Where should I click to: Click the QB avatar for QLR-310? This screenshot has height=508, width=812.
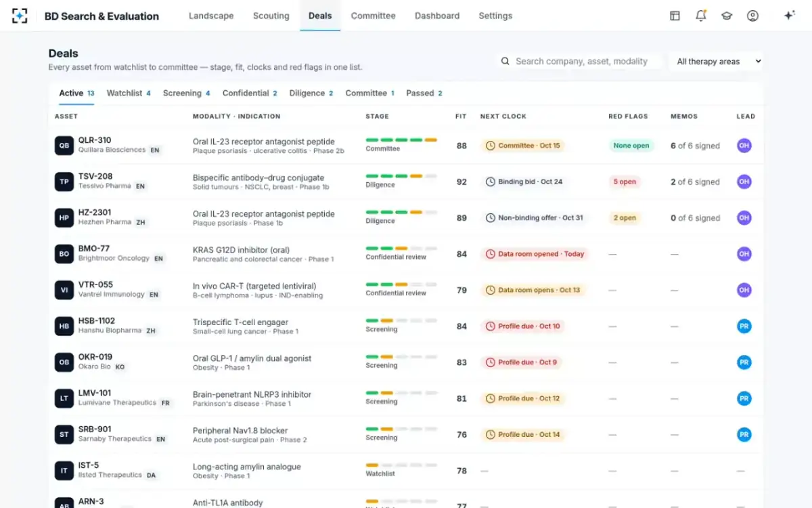click(x=64, y=146)
